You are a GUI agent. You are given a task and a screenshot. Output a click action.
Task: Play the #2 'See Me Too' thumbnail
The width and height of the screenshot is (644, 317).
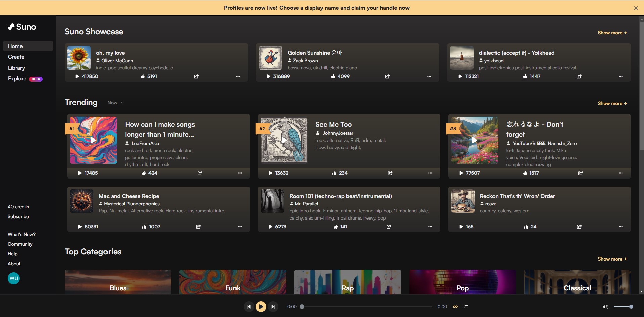tap(284, 140)
